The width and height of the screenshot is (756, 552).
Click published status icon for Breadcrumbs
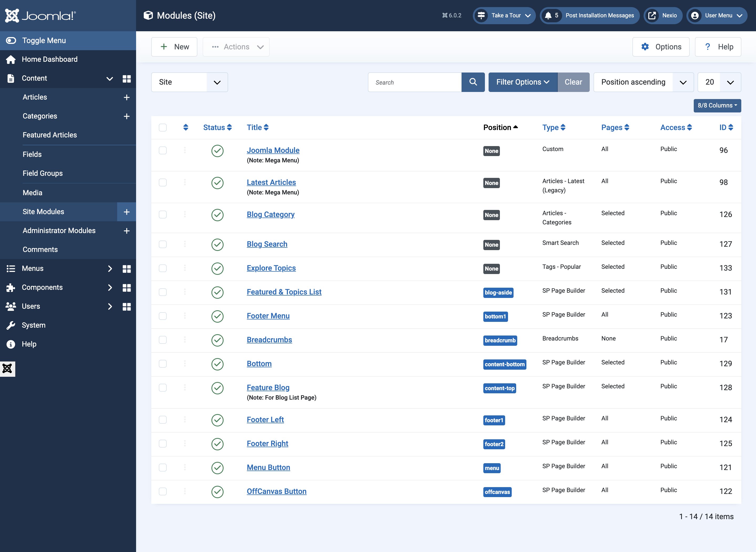click(x=218, y=340)
